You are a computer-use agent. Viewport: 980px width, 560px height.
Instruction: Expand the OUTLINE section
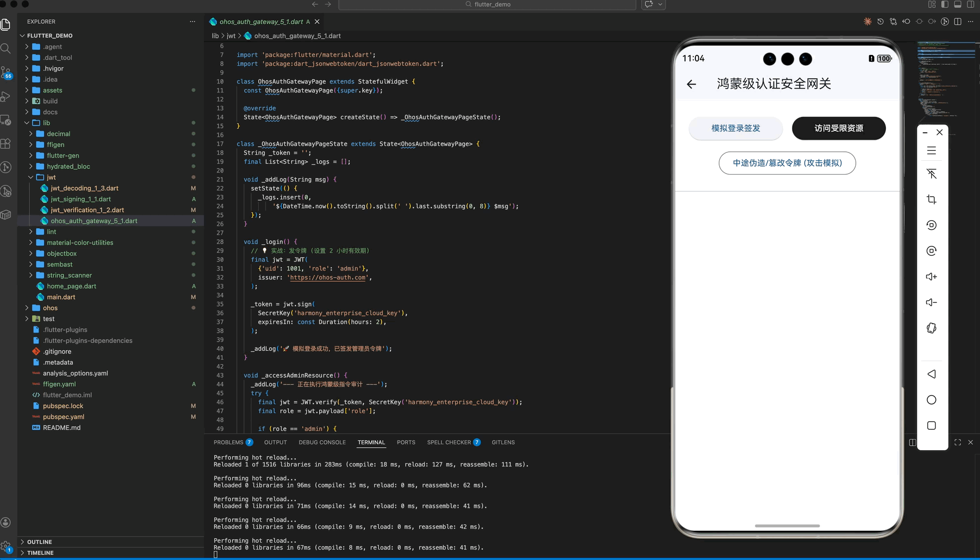pyautogui.click(x=40, y=542)
